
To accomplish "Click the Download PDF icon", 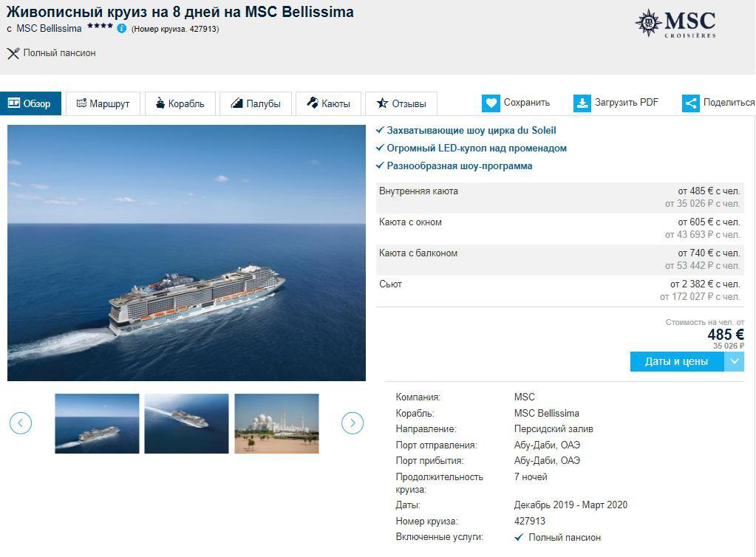I will tap(582, 103).
